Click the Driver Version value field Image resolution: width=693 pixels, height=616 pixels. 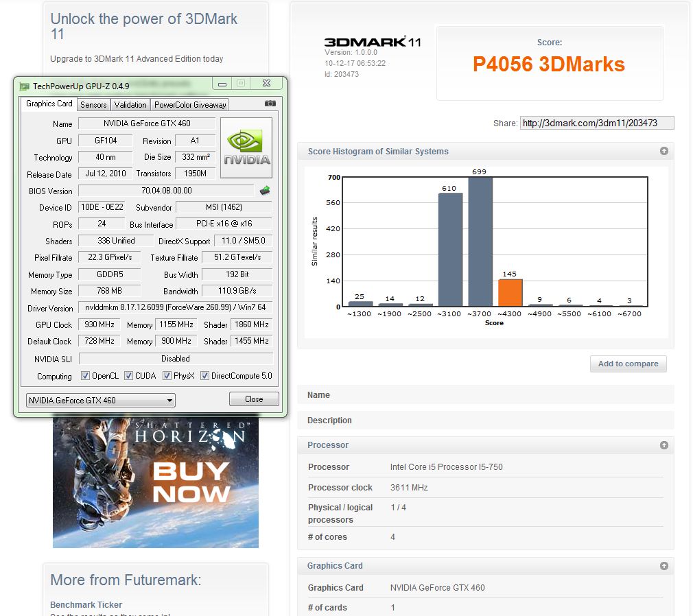point(176,307)
